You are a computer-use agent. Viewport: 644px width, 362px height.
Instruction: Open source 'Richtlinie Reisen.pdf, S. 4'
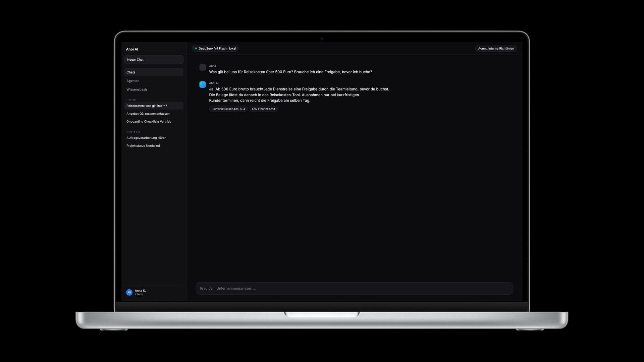click(x=228, y=109)
